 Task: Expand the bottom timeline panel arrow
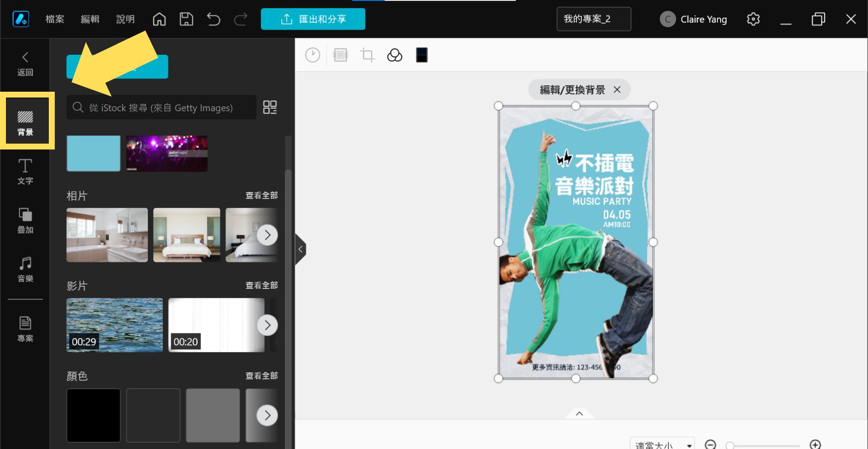(x=580, y=413)
